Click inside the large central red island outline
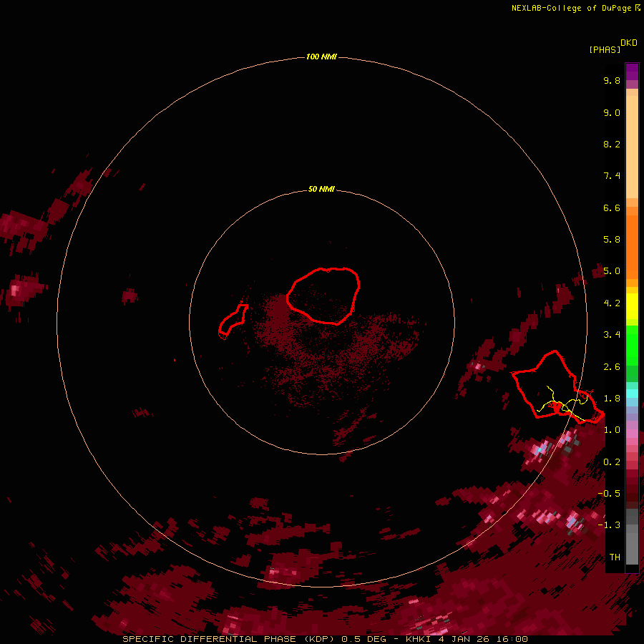Image resolution: width=644 pixels, height=644 pixels. point(323,296)
